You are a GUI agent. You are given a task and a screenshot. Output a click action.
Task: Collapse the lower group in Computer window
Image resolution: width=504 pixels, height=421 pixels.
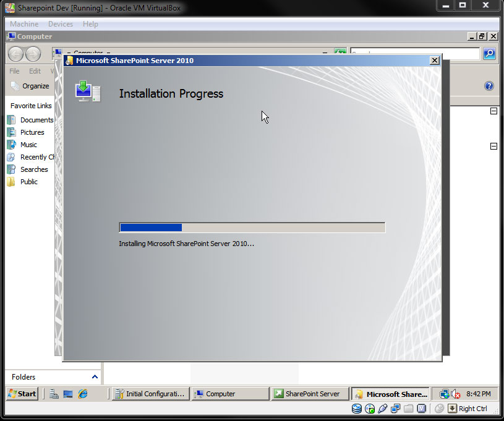pyautogui.click(x=493, y=147)
